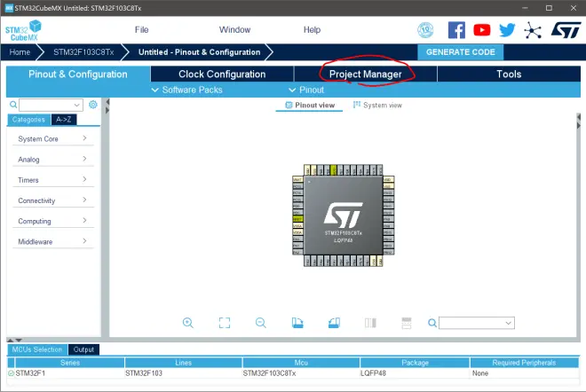Viewport: 586px width, 392px height.
Task: Click the 10-year anniversary badge icon
Action: click(425, 30)
